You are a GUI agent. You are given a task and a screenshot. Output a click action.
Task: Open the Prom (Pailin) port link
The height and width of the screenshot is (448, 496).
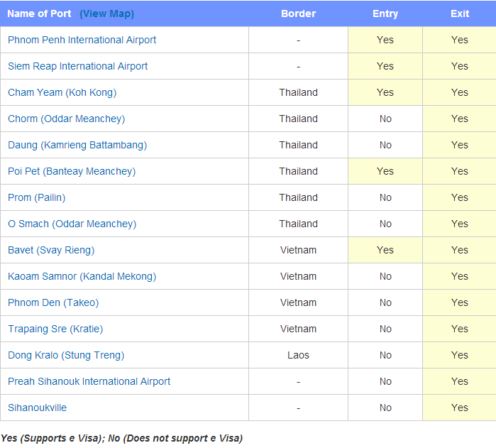[x=37, y=197]
